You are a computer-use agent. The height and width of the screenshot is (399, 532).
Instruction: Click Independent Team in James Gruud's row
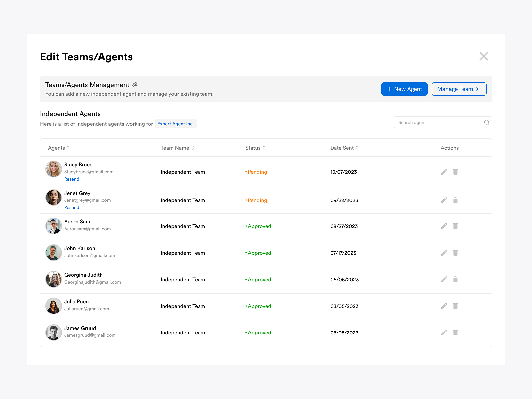pos(183,333)
